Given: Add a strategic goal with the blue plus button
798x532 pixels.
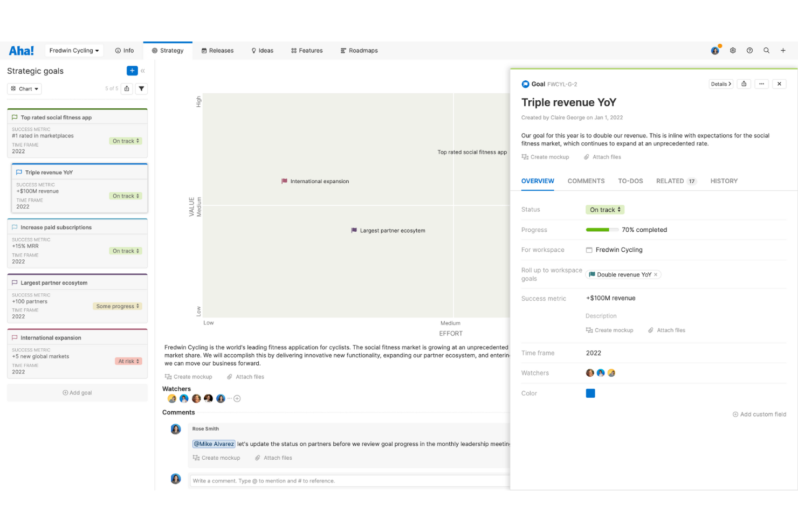Looking at the screenshot, I should [132, 71].
